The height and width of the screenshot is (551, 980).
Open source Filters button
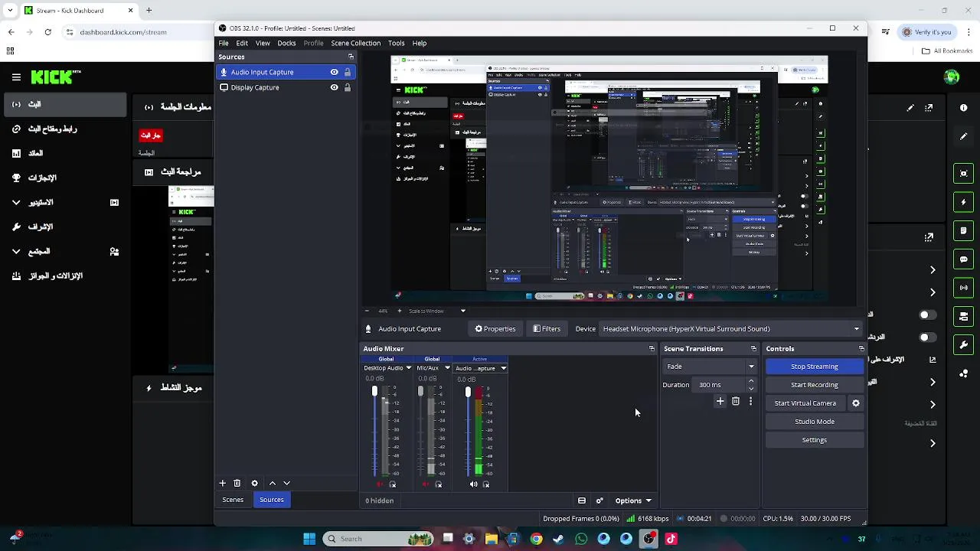pyautogui.click(x=547, y=329)
